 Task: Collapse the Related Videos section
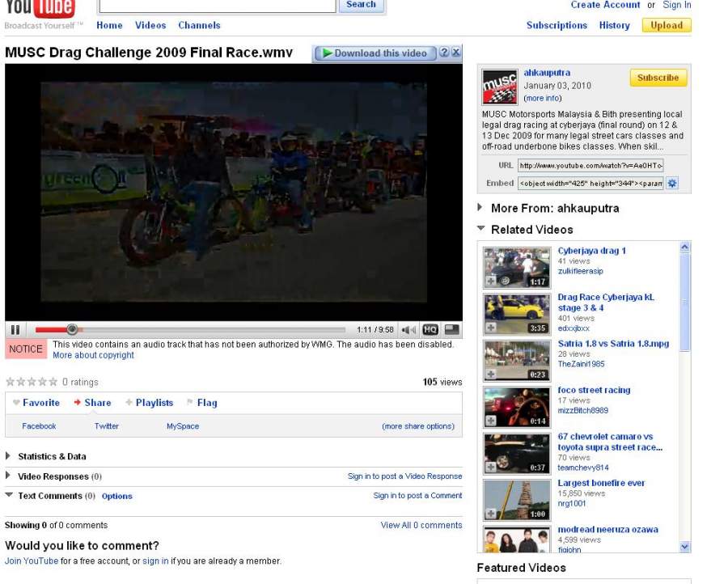point(481,229)
